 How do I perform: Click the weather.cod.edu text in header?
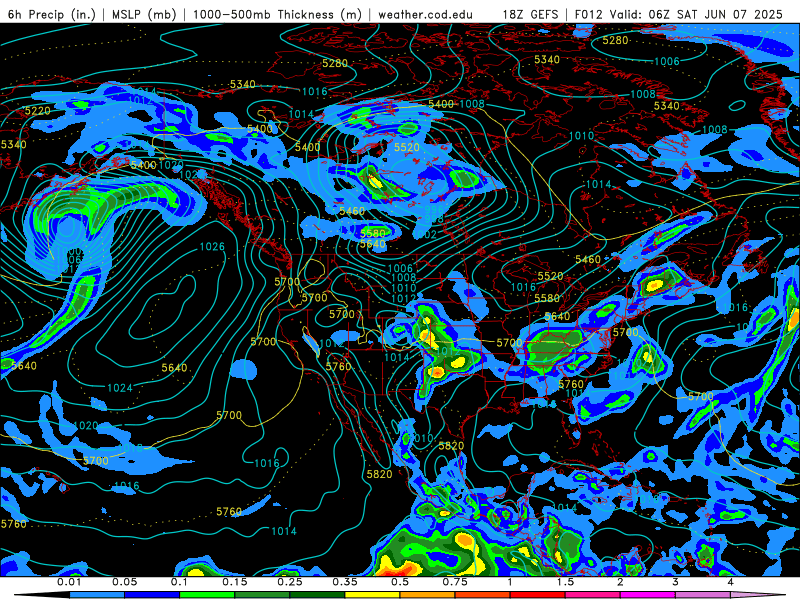tap(425, 14)
